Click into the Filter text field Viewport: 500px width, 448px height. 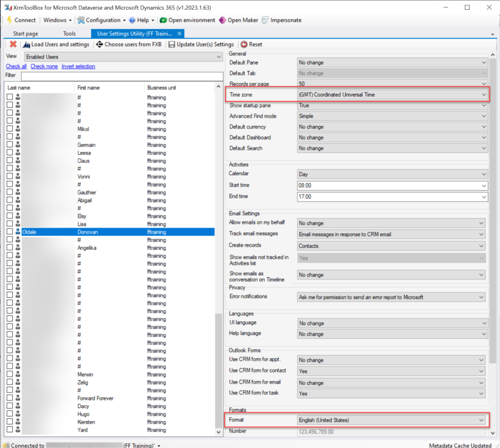(122, 76)
